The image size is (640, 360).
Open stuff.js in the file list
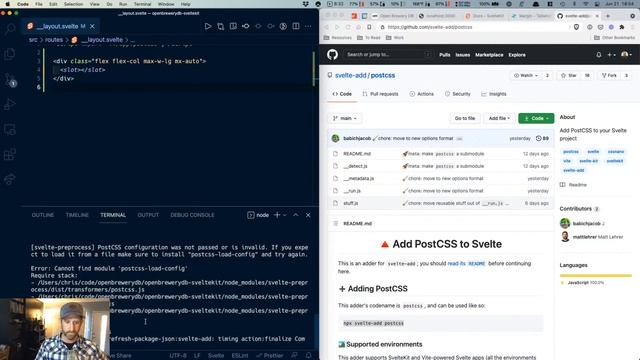[351, 203]
